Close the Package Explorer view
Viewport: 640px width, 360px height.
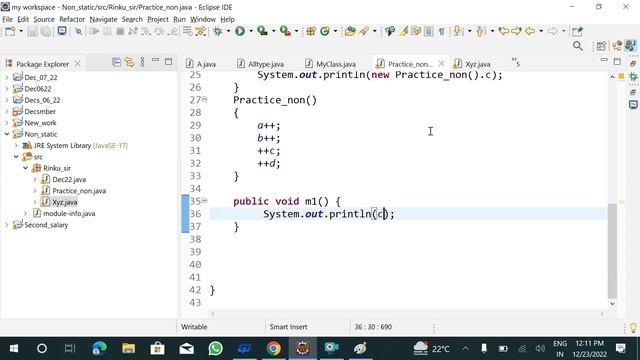click(77, 64)
